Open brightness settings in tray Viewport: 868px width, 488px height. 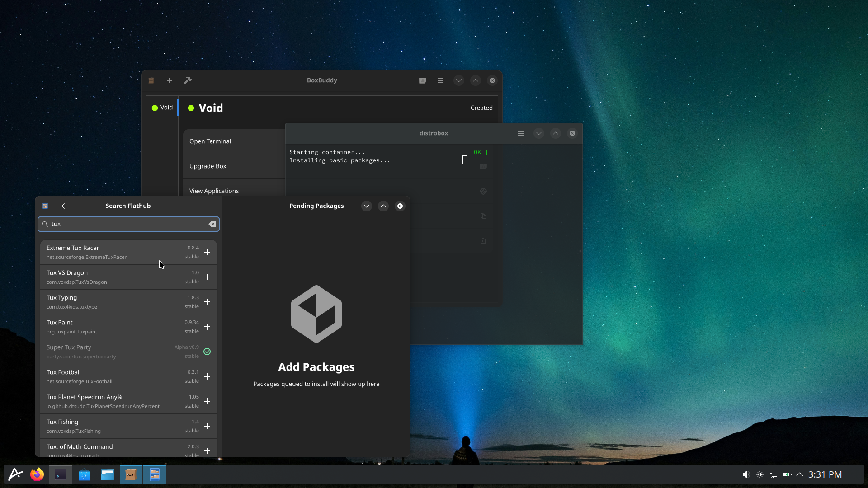(759, 474)
